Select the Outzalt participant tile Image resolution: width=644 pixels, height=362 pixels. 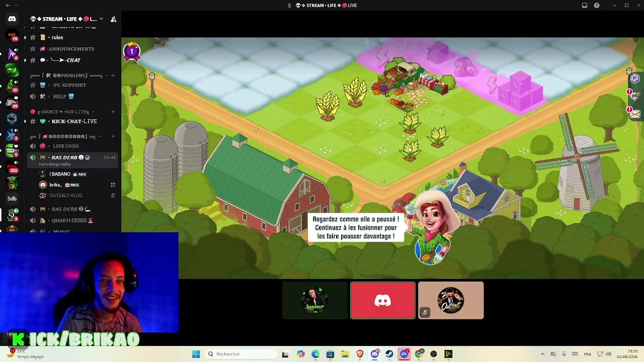click(451, 300)
